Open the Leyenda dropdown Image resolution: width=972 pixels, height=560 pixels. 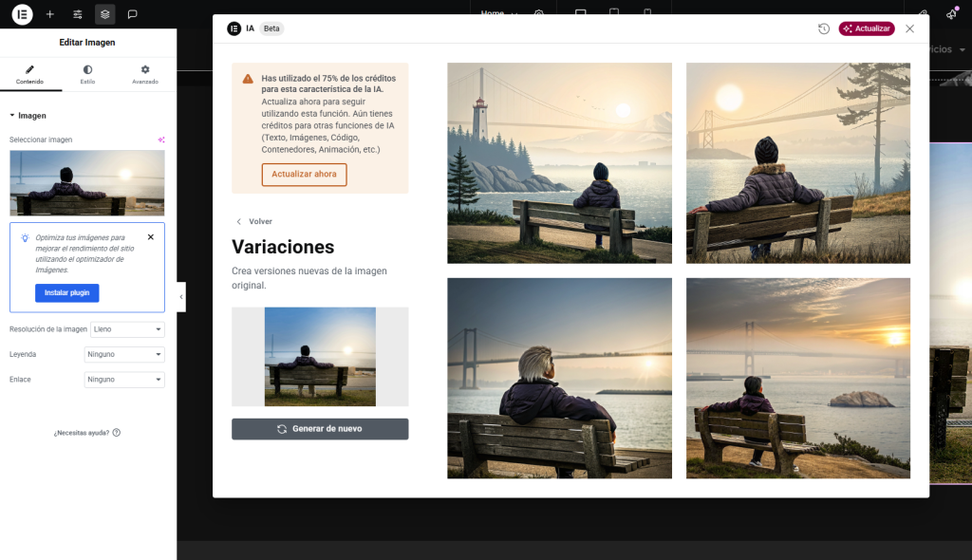tap(124, 354)
